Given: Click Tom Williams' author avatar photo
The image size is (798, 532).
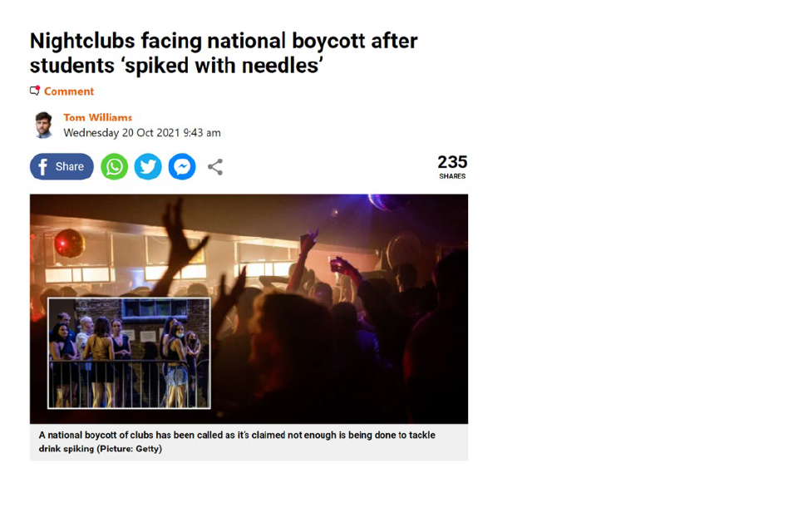Looking at the screenshot, I should pos(43,126).
